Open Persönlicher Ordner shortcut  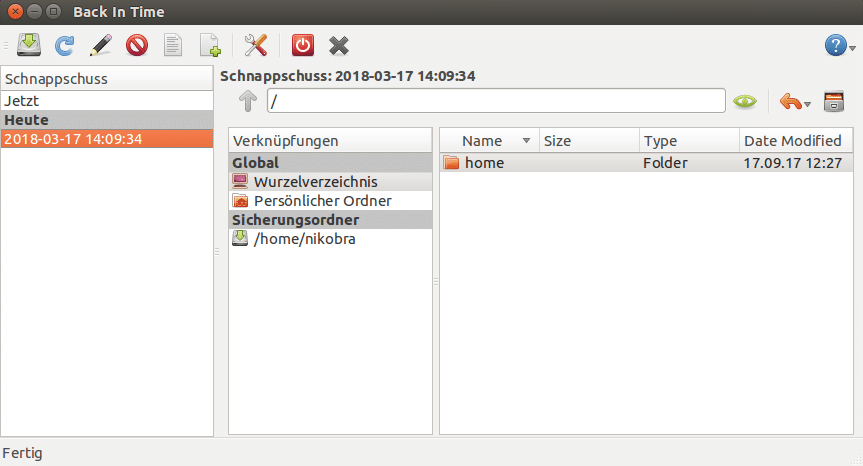[330, 201]
